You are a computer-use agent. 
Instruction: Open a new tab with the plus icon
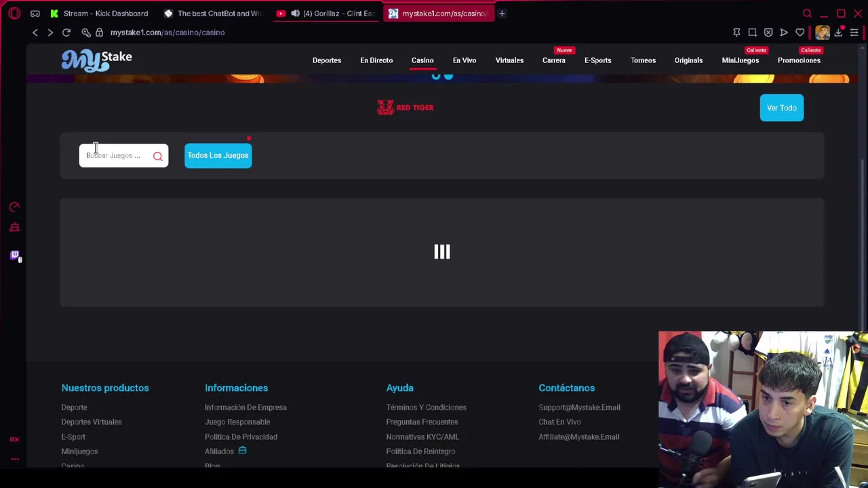502,14
